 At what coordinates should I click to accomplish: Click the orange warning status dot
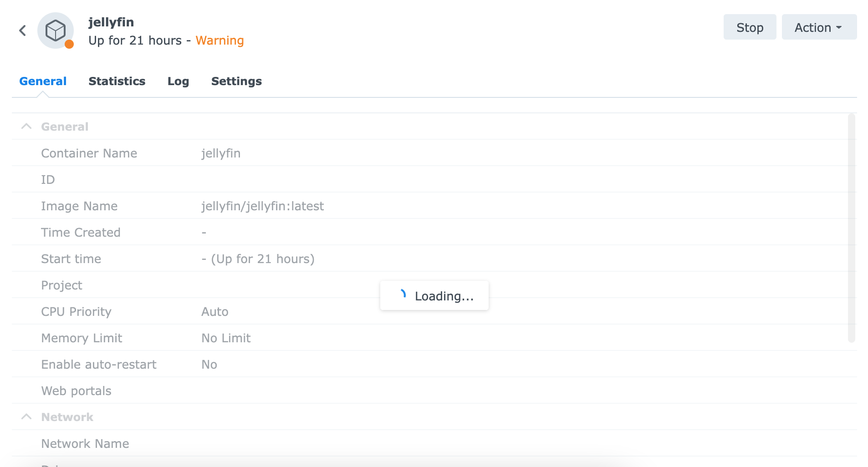[69, 44]
